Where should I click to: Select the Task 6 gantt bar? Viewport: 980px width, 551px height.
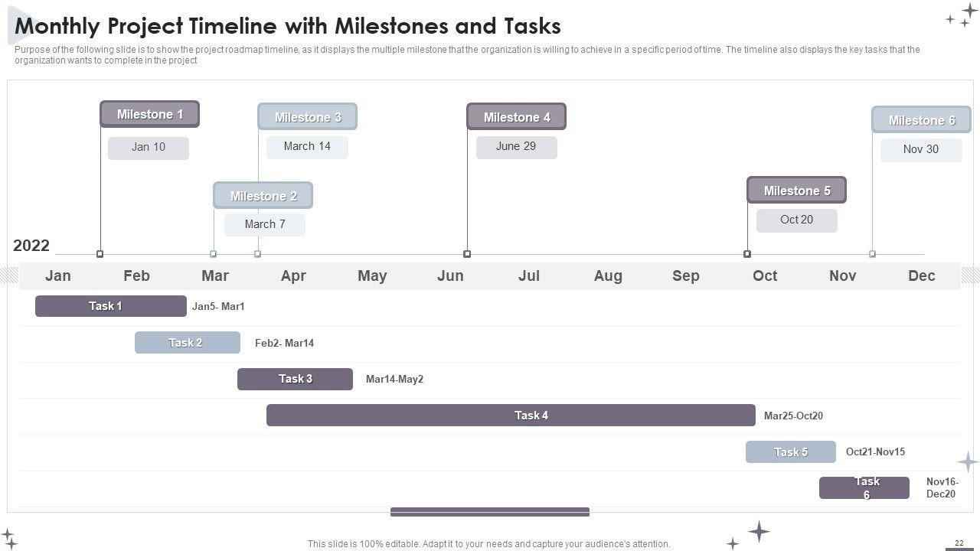864,488
